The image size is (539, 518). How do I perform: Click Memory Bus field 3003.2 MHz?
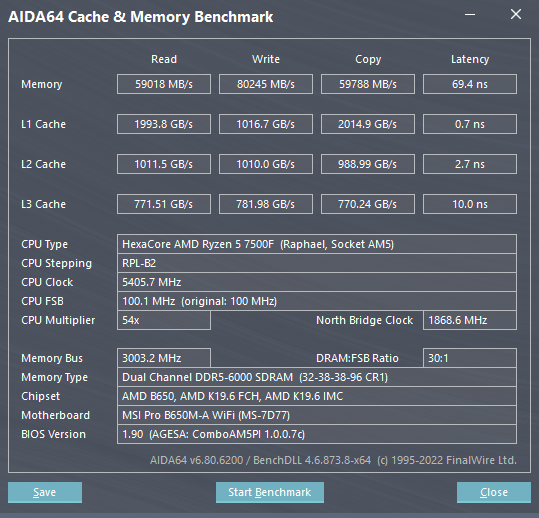coord(164,358)
